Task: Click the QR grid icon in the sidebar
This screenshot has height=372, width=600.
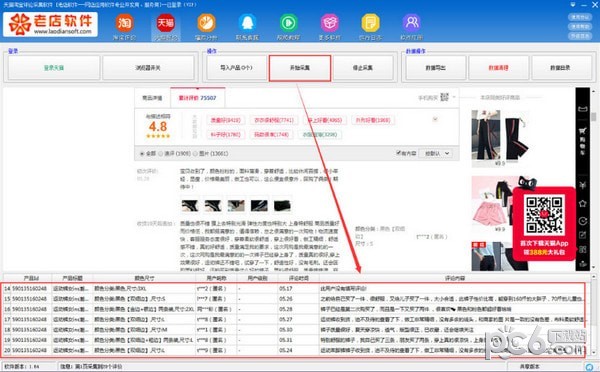Action: [583, 249]
